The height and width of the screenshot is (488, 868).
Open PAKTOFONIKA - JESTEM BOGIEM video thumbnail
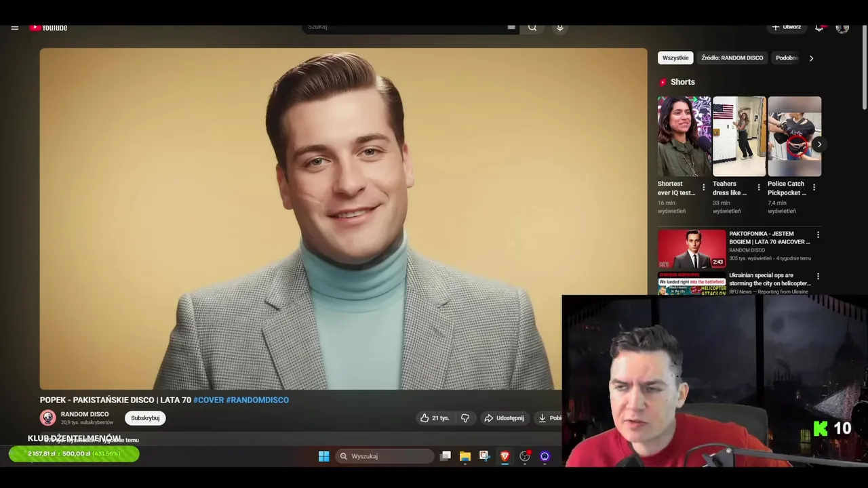coord(692,249)
